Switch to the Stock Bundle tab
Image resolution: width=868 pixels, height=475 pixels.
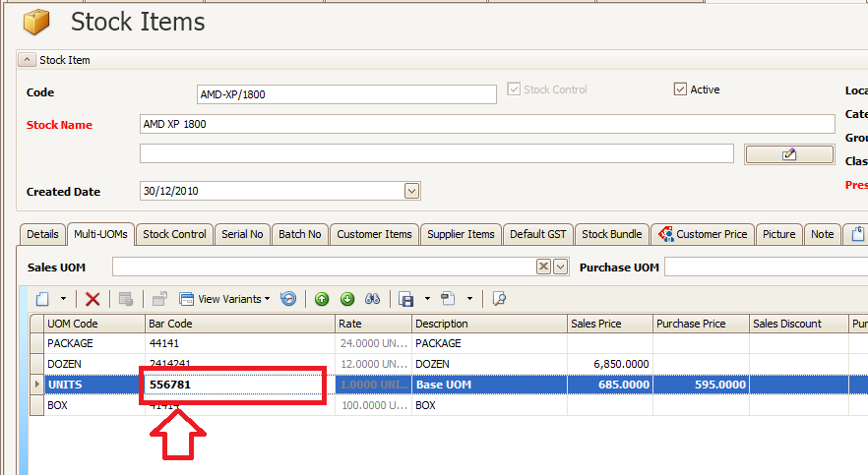coord(612,234)
